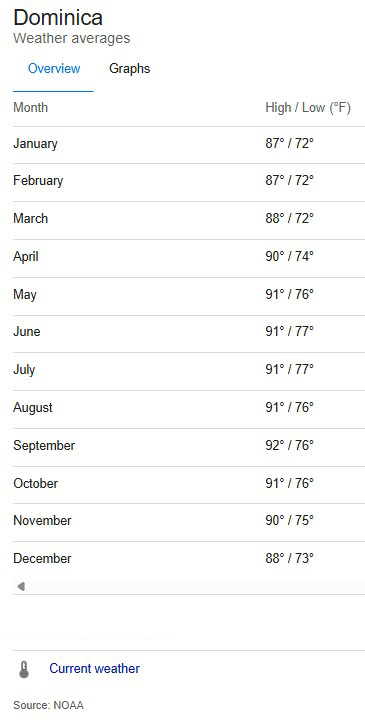365x721 pixels.
Task: Click the High / Low (°F) column header
Action: (308, 108)
